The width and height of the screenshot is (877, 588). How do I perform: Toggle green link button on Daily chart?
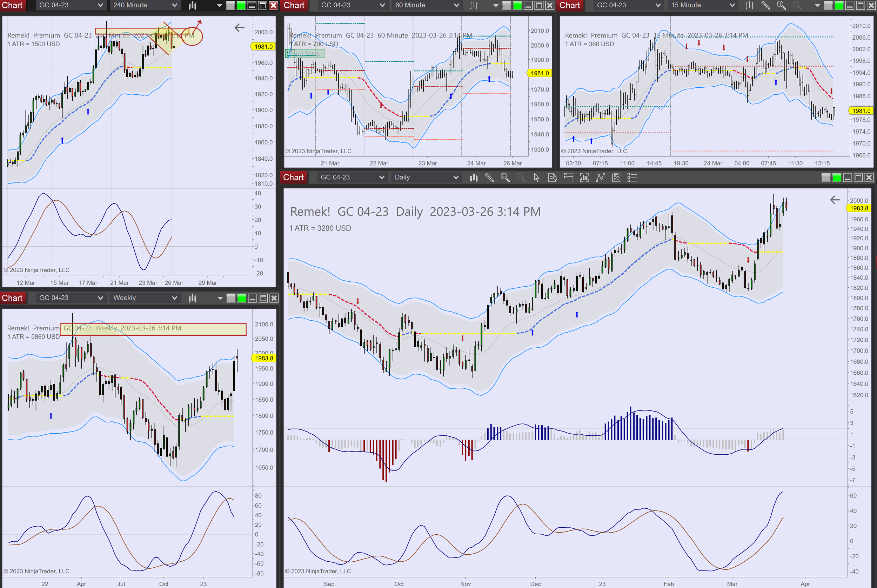point(837,178)
